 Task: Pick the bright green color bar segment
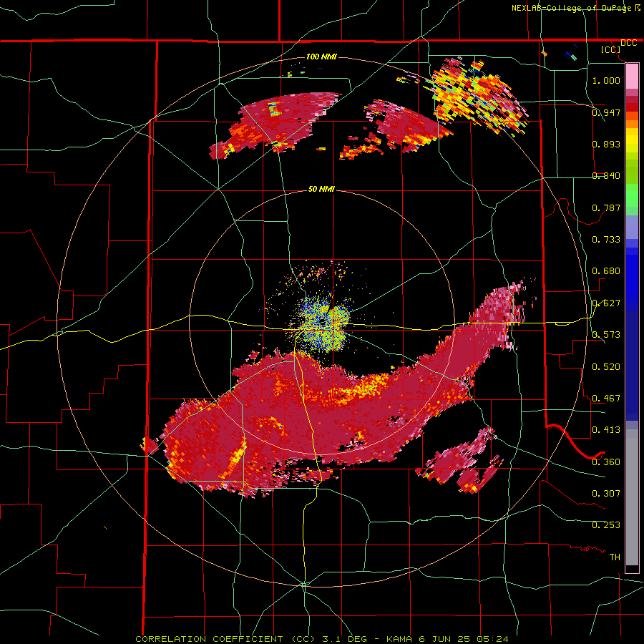632,195
